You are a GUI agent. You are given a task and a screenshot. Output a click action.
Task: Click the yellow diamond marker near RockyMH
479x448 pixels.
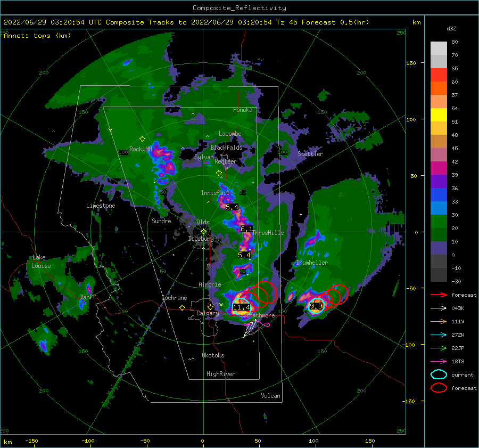142,139
